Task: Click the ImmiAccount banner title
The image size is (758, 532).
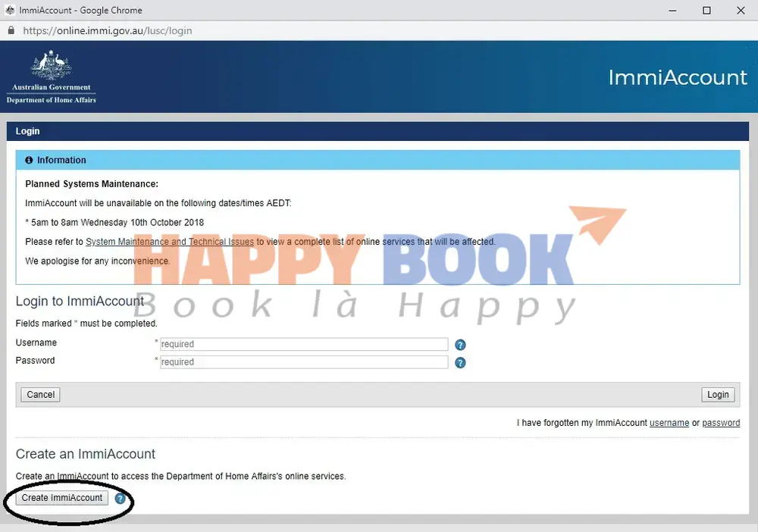Action: (x=678, y=77)
